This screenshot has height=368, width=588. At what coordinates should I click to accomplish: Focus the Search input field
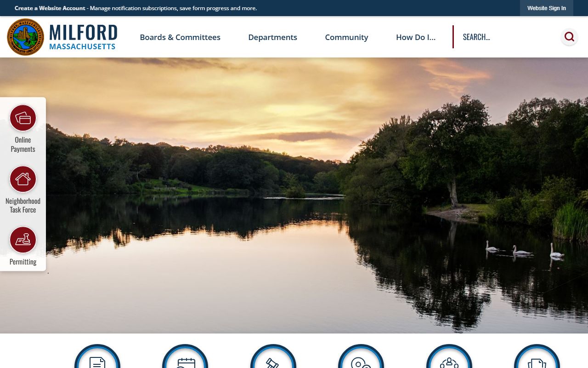(x=508, y=37)
